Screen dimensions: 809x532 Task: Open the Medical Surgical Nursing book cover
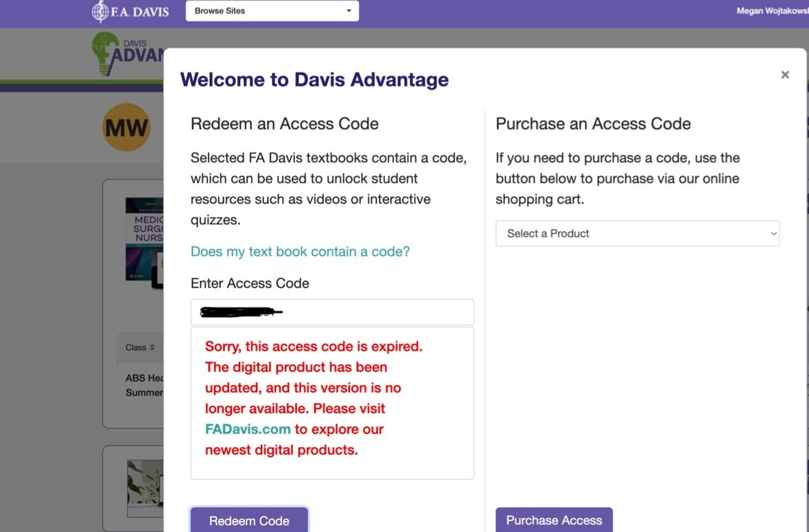tap(144, 239)
